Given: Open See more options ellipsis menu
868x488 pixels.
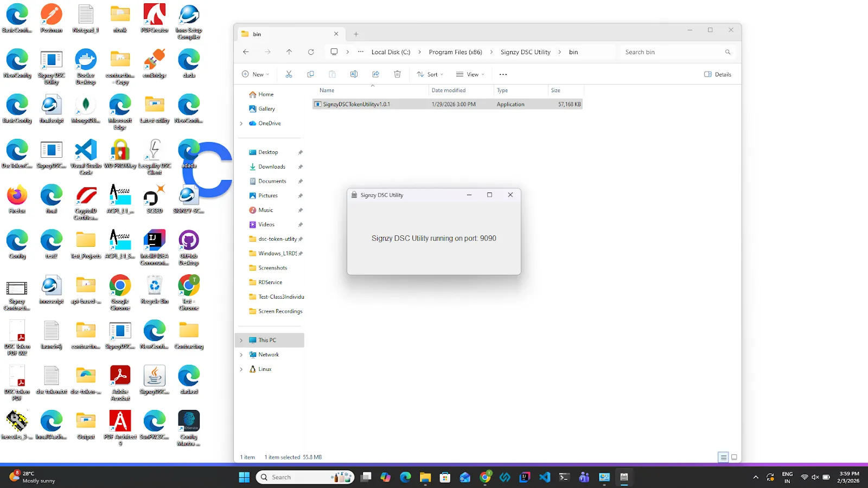Looking at the screenshot, I should click(503, 74).
